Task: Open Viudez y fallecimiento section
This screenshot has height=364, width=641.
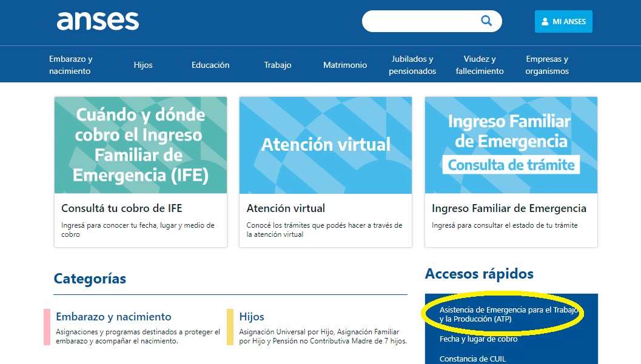Action: pos(479,64)
